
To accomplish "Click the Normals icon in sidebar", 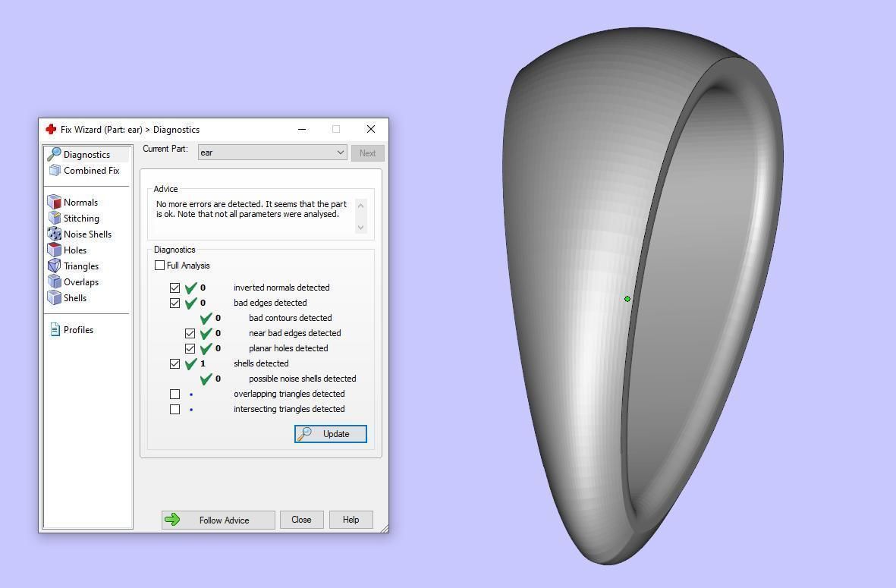I will (55, 203).
